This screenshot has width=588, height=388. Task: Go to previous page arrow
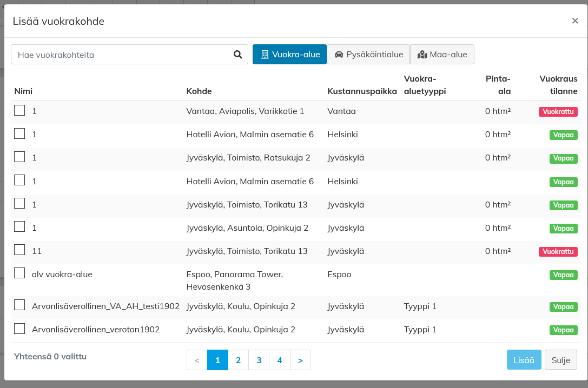(x=197, y=360)
